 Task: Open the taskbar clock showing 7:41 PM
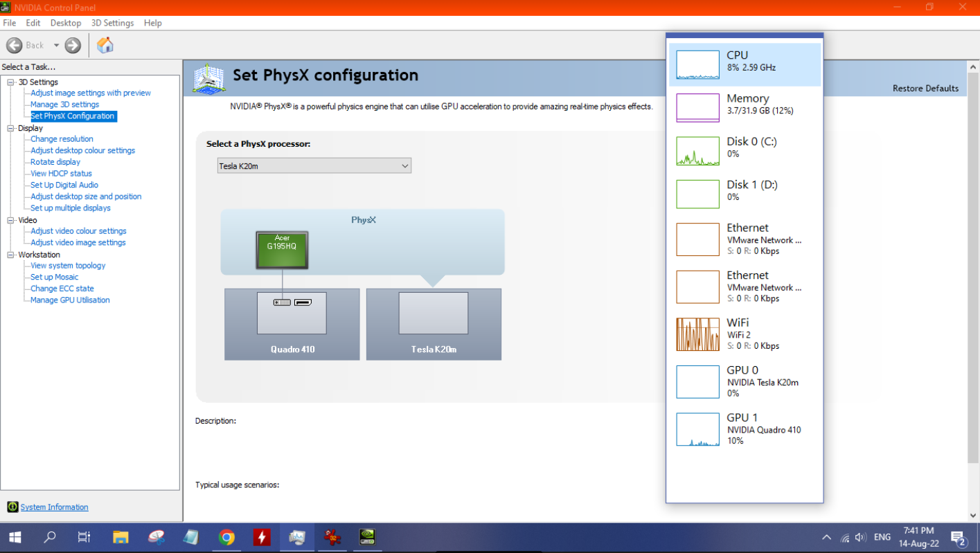pyautogui.click(x=918, y=537)
